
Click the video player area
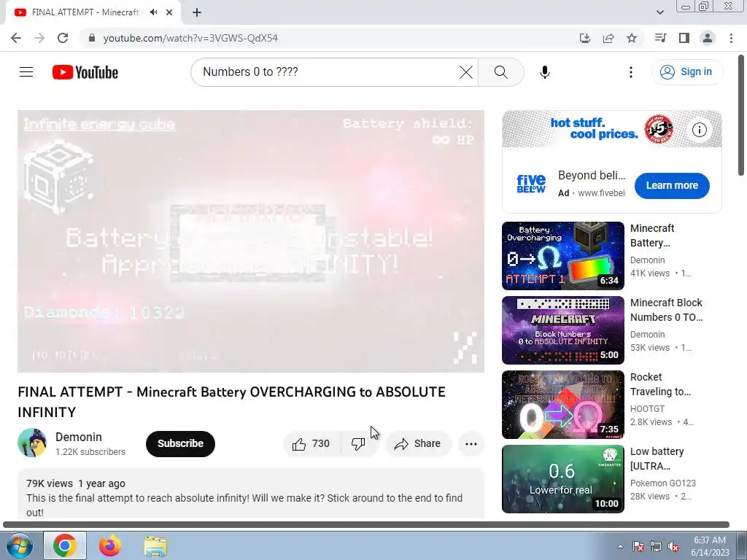(x=251, y=241)
